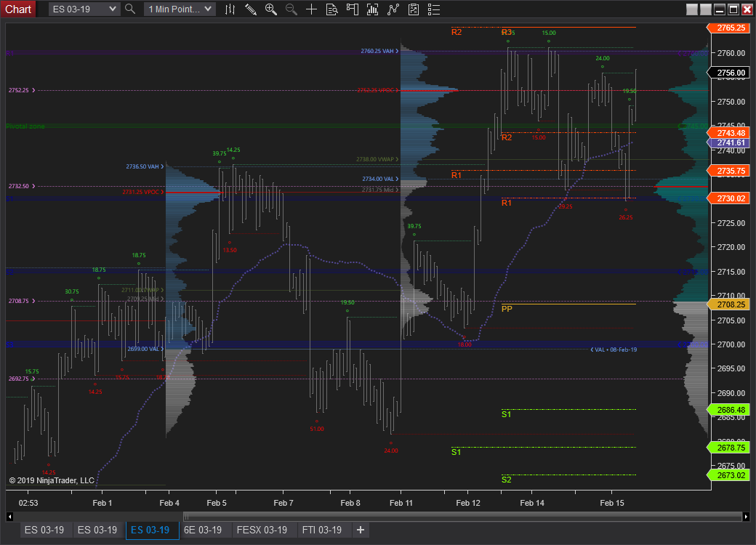Click the 2731.75 Mid label
Screen dimensions: 756x545
[x=380, y=190]
